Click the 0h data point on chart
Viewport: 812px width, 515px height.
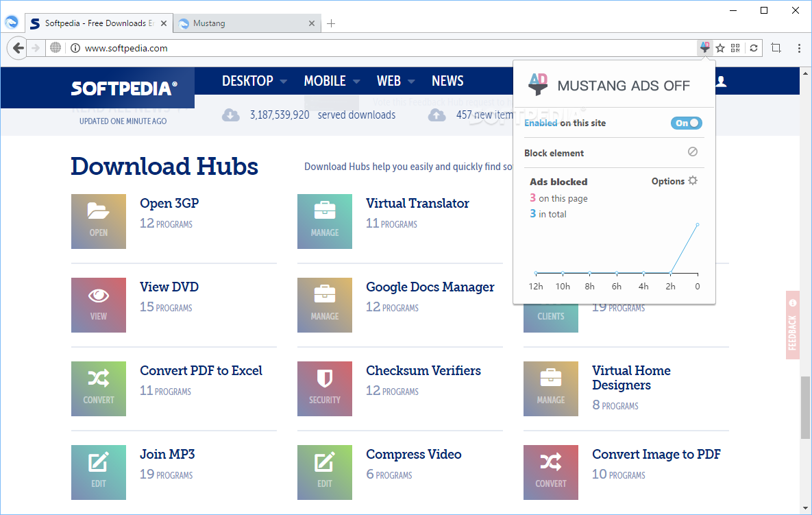(698, 225)
